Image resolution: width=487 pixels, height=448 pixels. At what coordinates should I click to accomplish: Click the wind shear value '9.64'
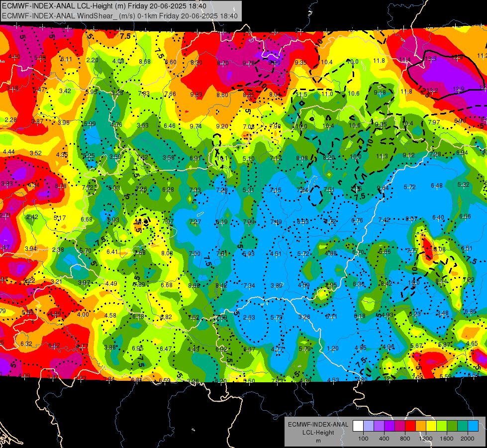click(x=383, y=188)
